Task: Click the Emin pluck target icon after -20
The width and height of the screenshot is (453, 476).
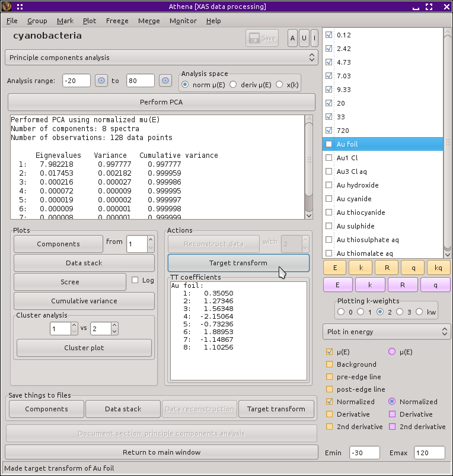Action: tap(101, 81)
